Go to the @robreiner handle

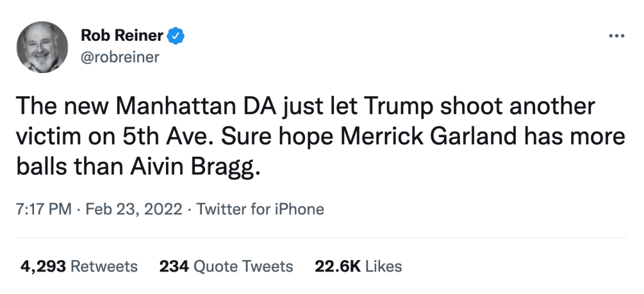click(x=120, y=57)
